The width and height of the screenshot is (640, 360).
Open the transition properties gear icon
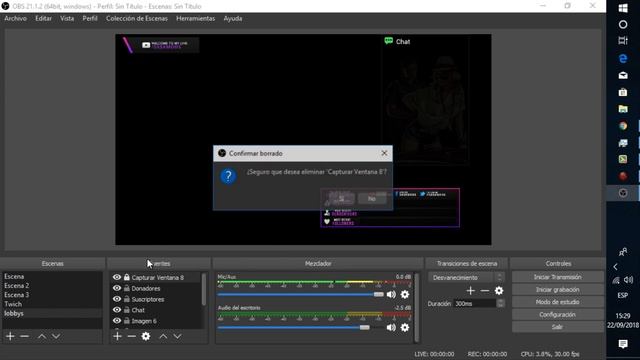point(499,291)
